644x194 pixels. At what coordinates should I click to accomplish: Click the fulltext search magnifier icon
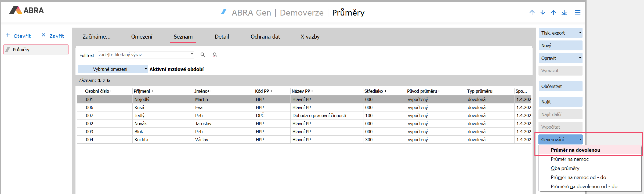click(x=203, y=55)
